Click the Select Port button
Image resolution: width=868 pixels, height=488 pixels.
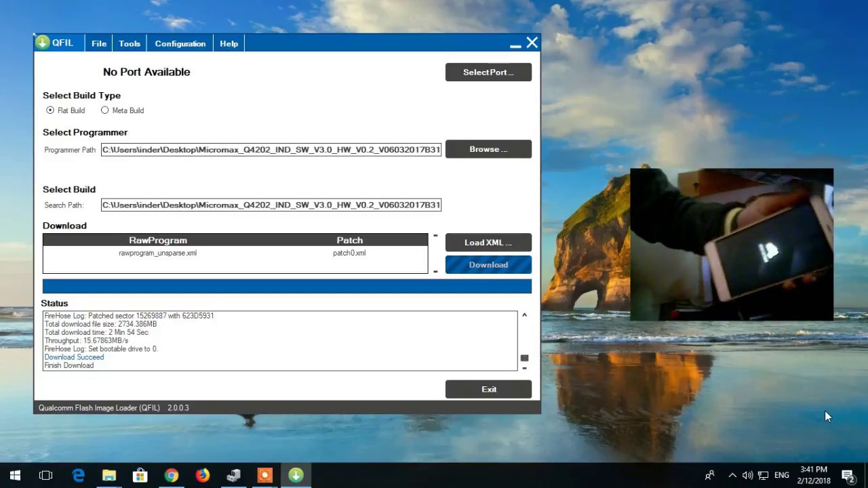click(488, 72)
